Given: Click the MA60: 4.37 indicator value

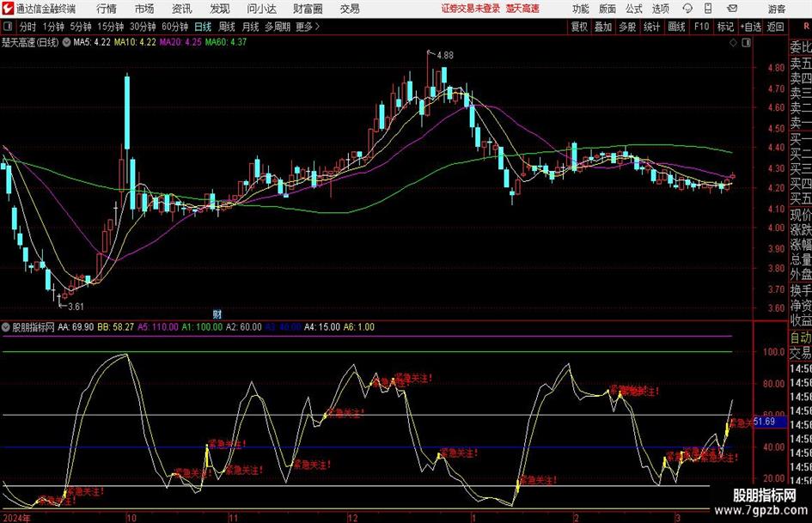Looking at the screenshot, I should [226, 42].
